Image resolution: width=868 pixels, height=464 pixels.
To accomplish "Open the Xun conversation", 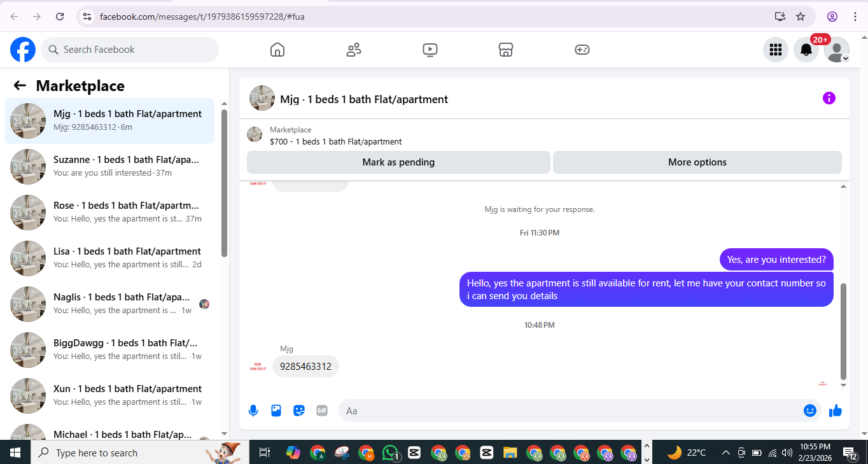I will point(109,396).
